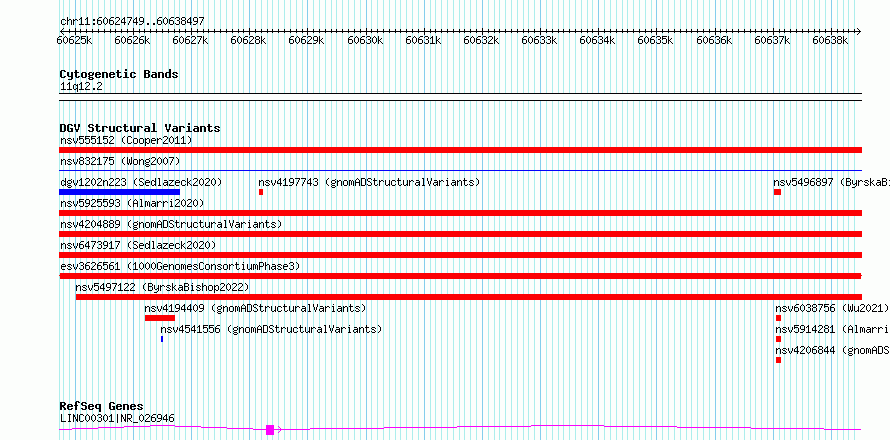Image resolution: width=890 pixels, height=440 pixels.
Task: Click the blue dgv1202n223 variant bar
Action: click(x=119, y=192)
